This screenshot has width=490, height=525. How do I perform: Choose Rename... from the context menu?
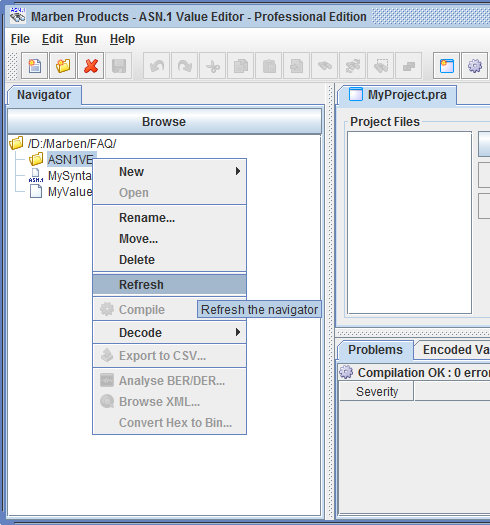(169, 218)
